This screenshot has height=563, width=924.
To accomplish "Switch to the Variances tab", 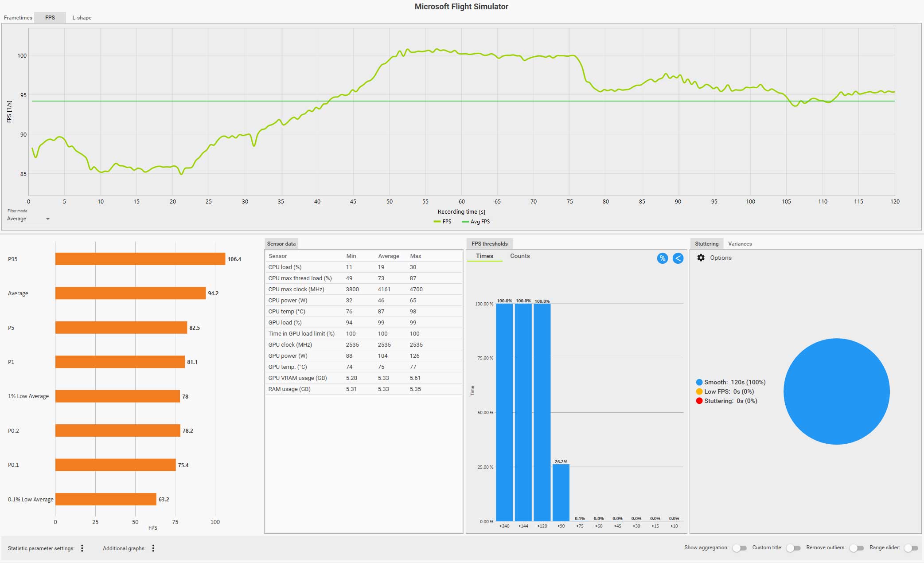I will click(x=740, y=244).
